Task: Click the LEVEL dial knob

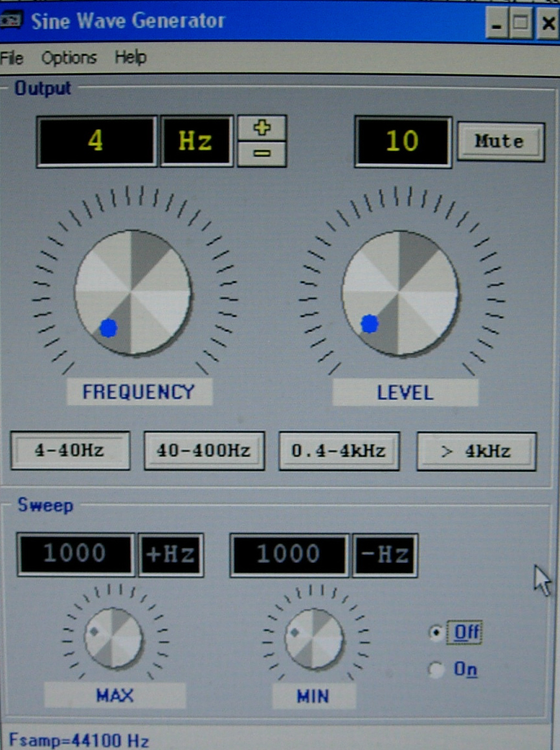Action: click(x=400, y=293)
